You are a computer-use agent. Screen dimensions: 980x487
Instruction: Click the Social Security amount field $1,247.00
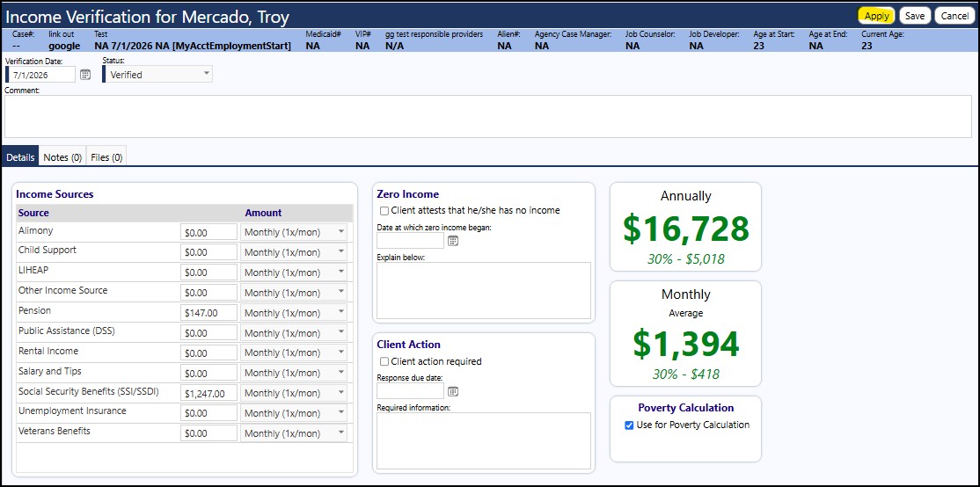tap(208, 393)
